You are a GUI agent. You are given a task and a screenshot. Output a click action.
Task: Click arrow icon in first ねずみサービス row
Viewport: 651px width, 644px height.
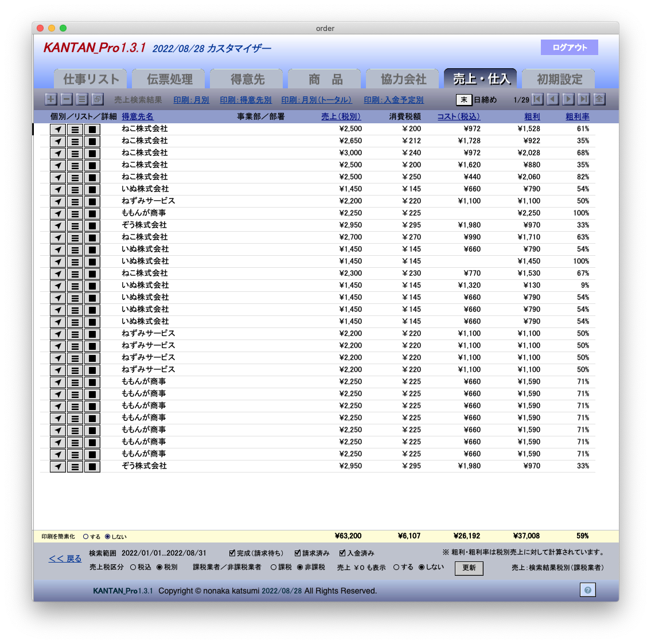[58, 202]
